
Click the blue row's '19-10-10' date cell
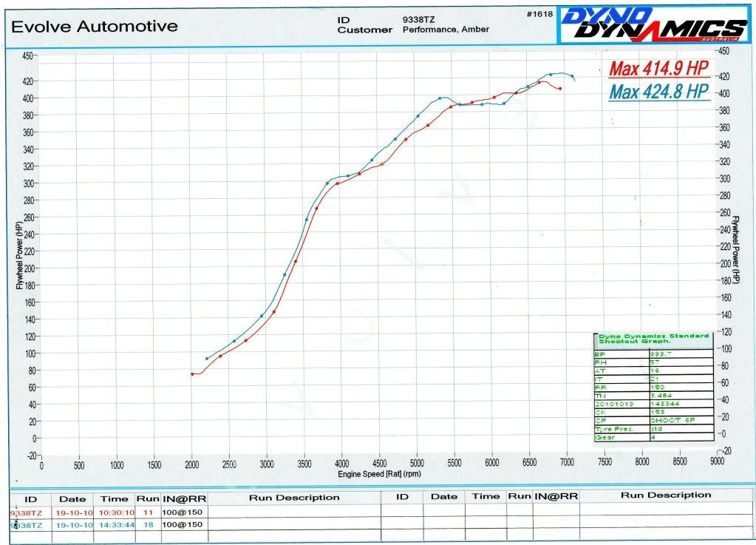(x=74, y=525)
